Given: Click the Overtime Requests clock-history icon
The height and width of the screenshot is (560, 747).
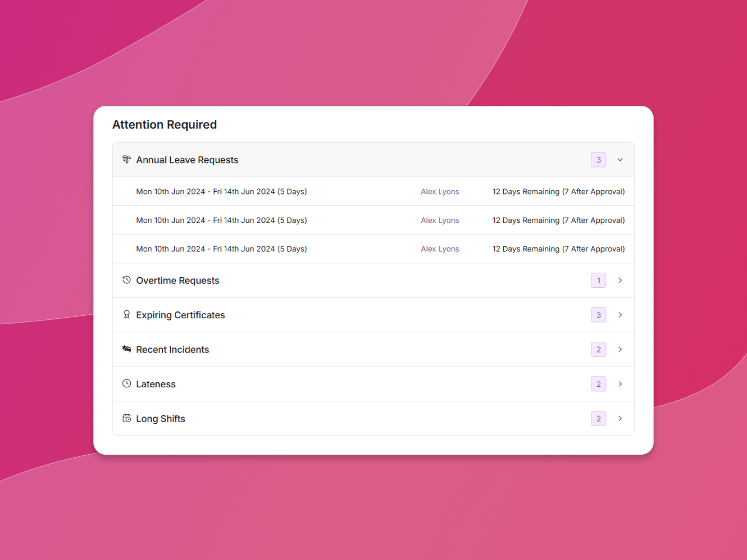Looking at the screenshot, I should [x=127, y=280].
